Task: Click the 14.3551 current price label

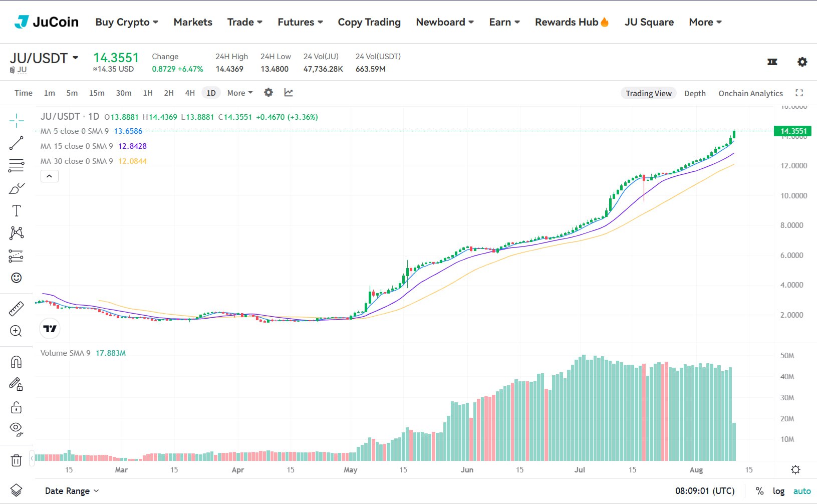Action: (793, 131)
